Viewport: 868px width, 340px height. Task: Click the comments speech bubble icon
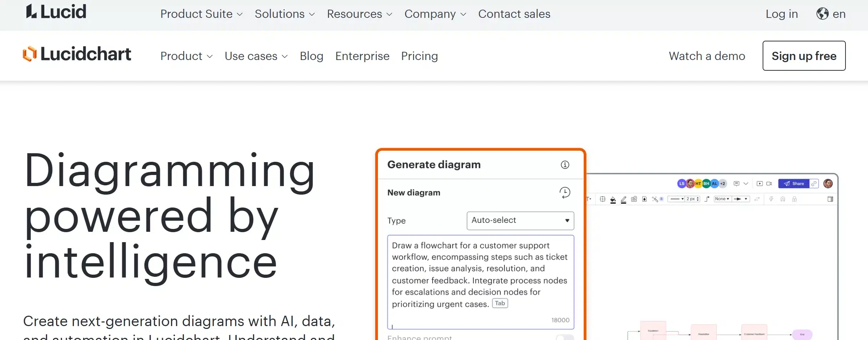click(736, 184)
